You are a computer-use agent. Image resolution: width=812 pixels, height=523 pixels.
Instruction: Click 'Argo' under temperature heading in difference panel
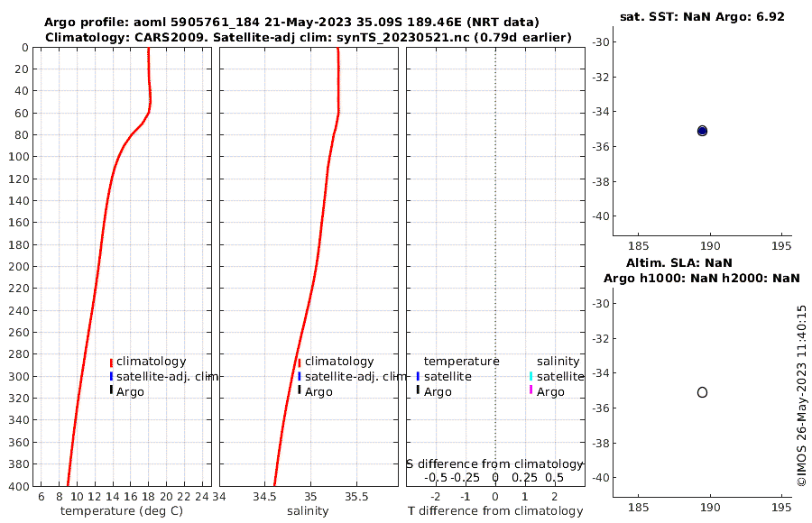[438, 392]
